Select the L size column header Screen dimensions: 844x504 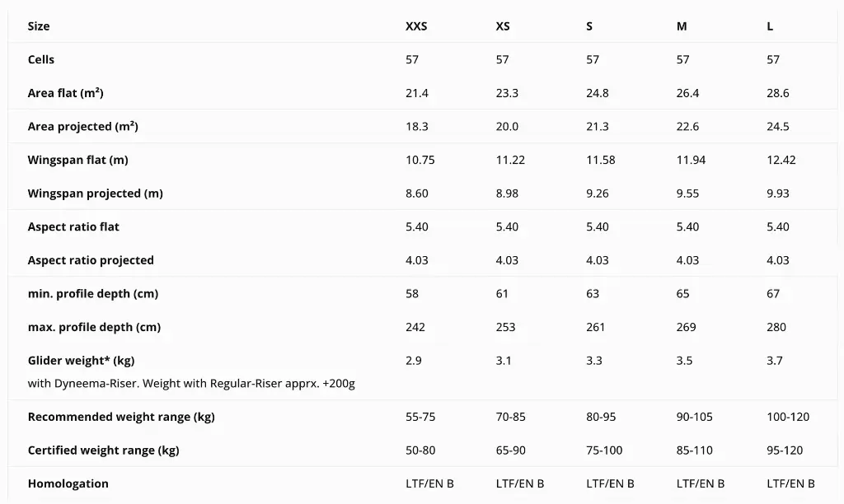point(770,26)
